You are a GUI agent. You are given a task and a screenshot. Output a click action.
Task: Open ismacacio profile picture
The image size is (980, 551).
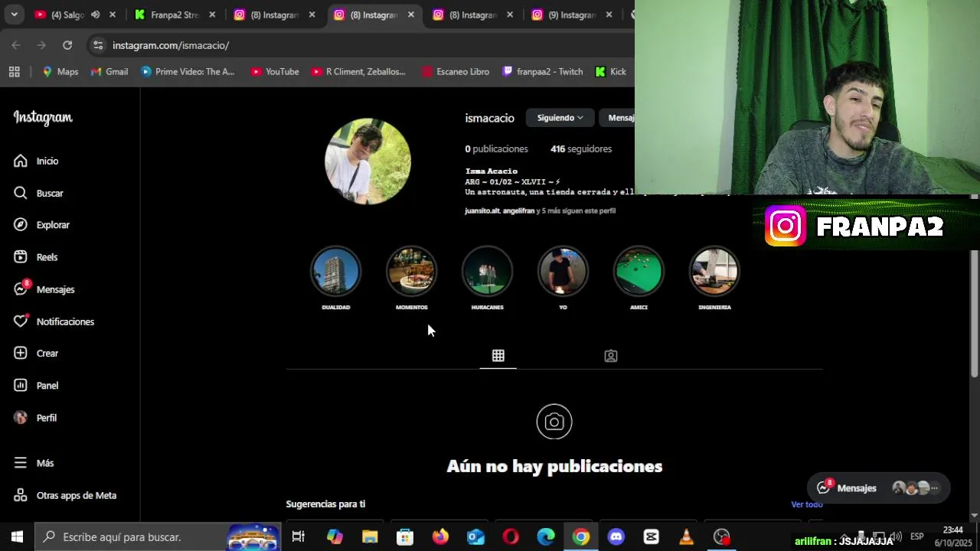click(367, 161)
